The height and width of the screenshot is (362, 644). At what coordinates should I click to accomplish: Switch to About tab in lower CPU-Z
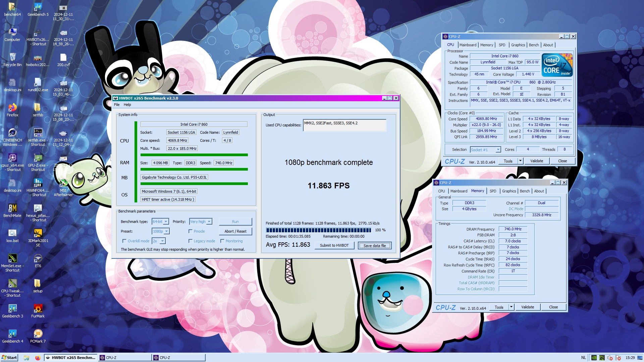coord(539,191)
